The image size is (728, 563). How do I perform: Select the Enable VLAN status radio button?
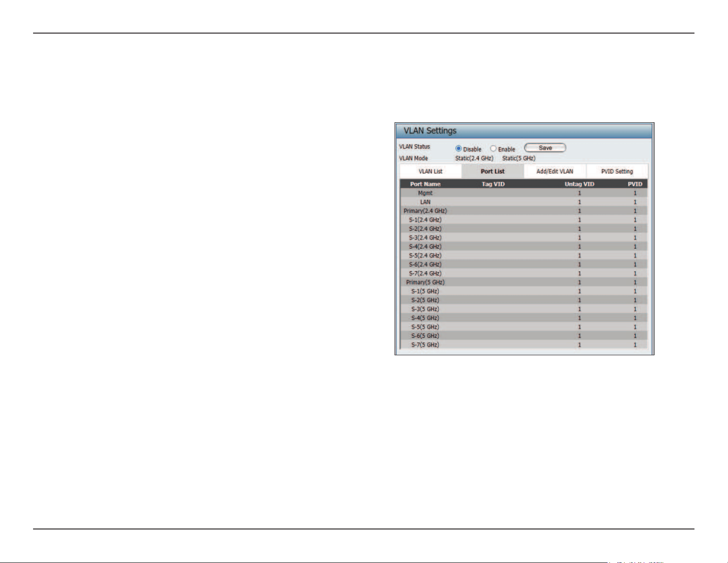[x=493, y=148]
